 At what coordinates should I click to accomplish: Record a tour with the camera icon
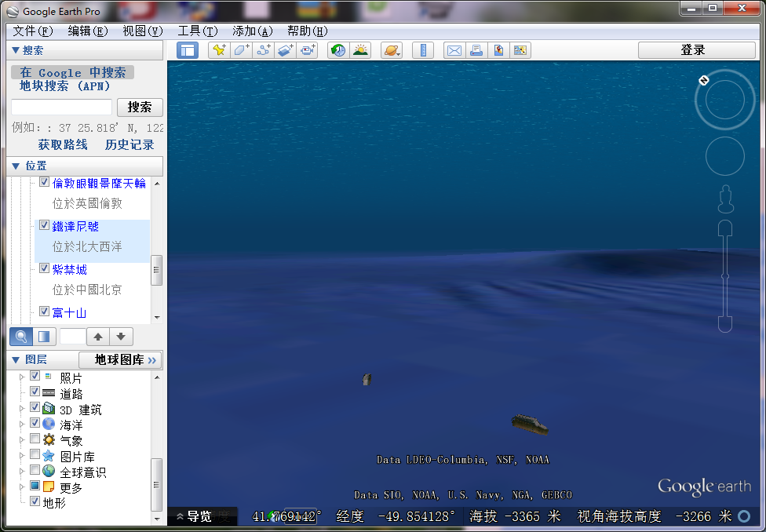pyautogui.click(x=308, y=50)
